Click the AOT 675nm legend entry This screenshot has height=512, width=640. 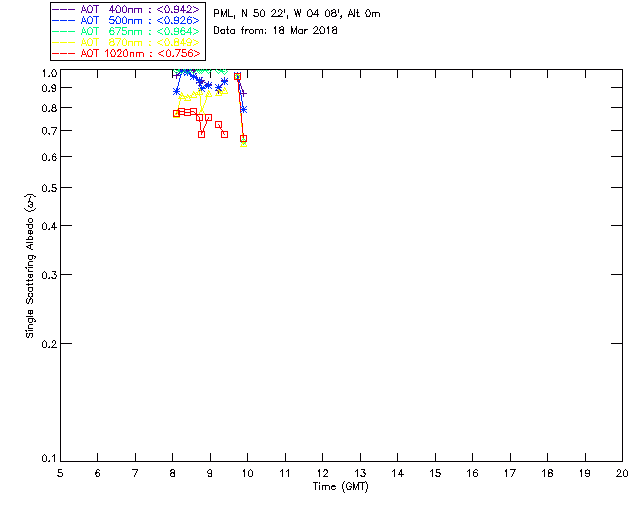[127, 31]
